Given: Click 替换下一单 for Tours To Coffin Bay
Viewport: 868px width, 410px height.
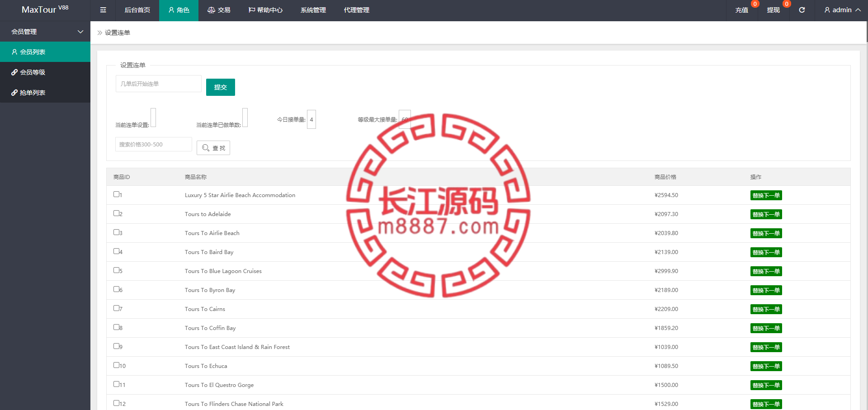Looking at the screenshot, I should point(766,328).
